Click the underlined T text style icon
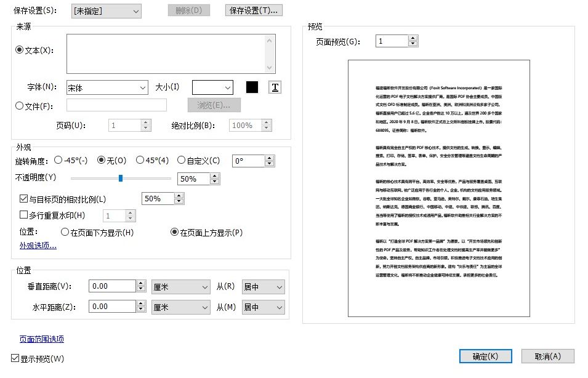Viewport: 588px width, 378px height. 274,87
